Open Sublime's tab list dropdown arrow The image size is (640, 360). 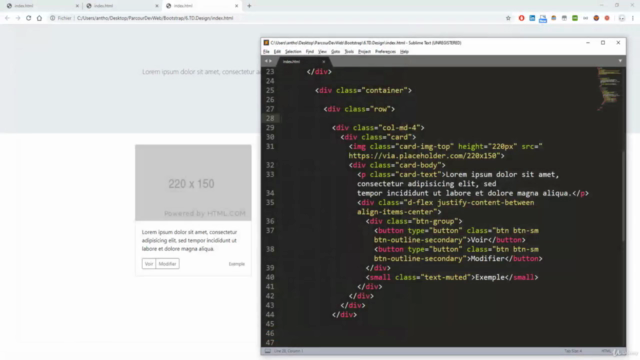620,61
